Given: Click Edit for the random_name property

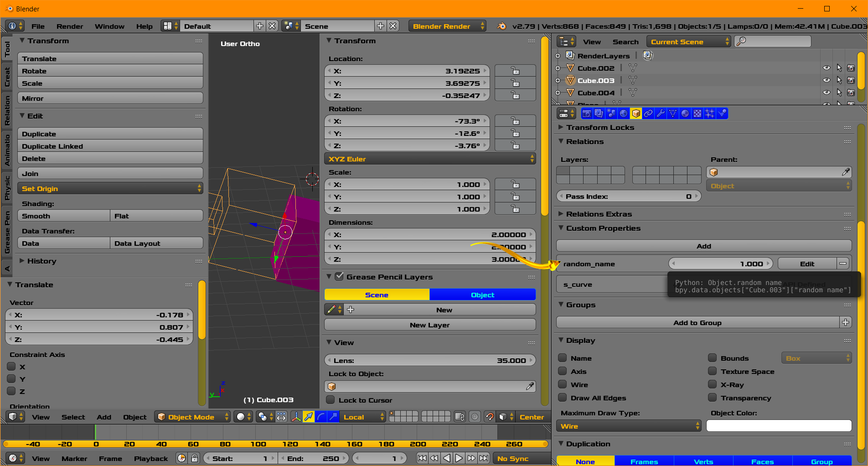Looking at the screenshot, I should point(807,264).
